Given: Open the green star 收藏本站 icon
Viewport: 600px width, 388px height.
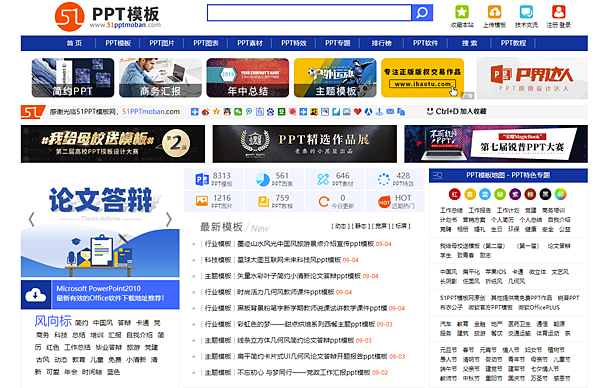Looking at the screenshot, I should tap(462, 12).
